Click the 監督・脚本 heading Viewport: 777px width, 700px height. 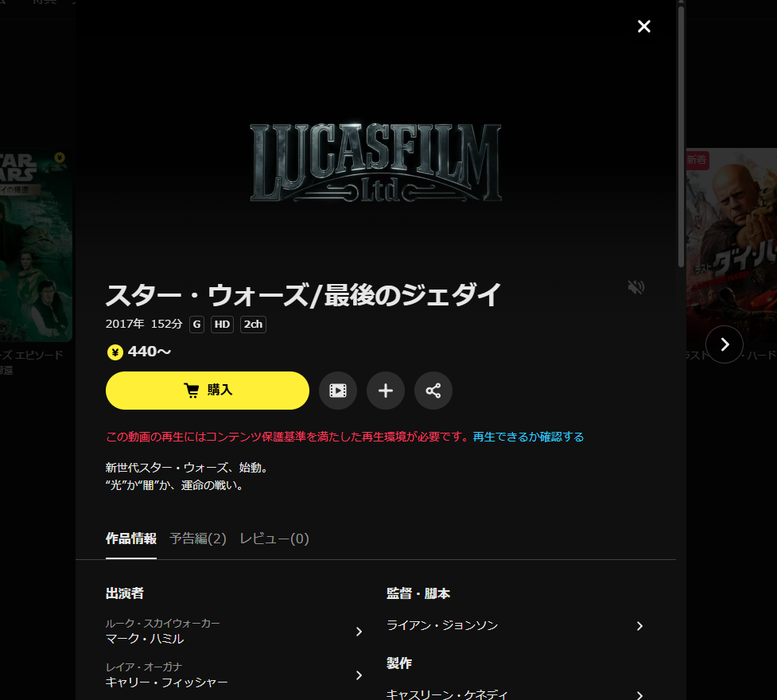click(x=418, y=593)
